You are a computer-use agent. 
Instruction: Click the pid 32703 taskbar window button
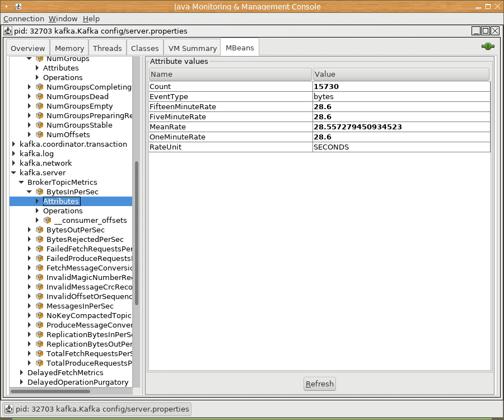point(97,409)
